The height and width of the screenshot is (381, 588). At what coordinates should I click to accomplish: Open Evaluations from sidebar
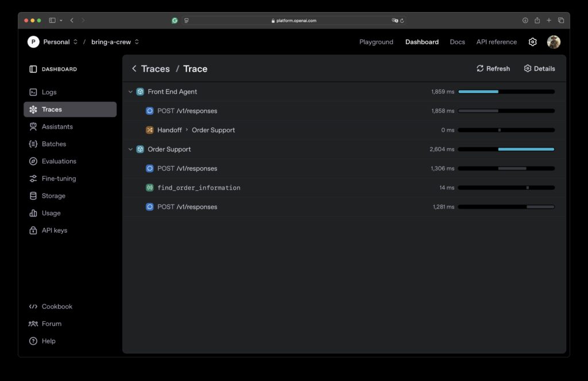[69, 161]
